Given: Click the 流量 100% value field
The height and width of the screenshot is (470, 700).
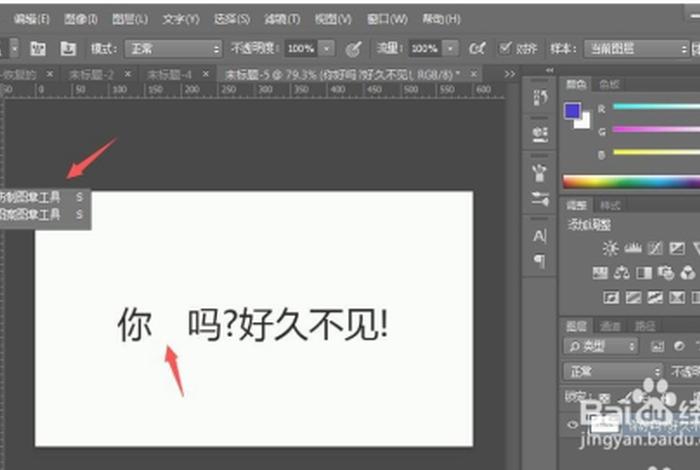Looking at the screenshot, I should (424, 49).
